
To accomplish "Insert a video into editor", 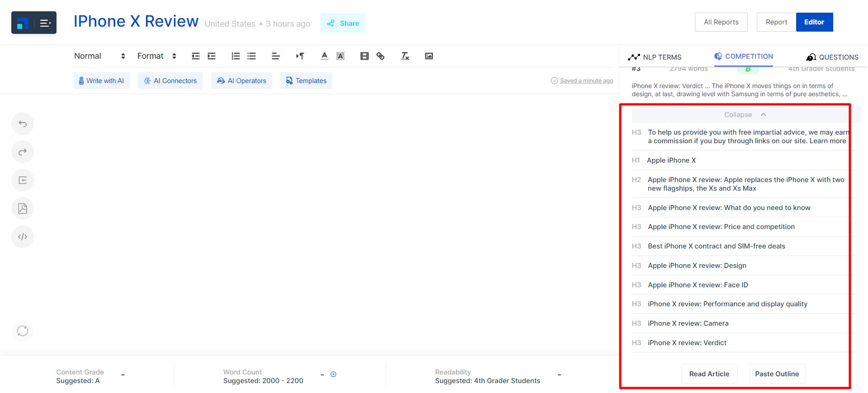I will [x=364, y=56].
